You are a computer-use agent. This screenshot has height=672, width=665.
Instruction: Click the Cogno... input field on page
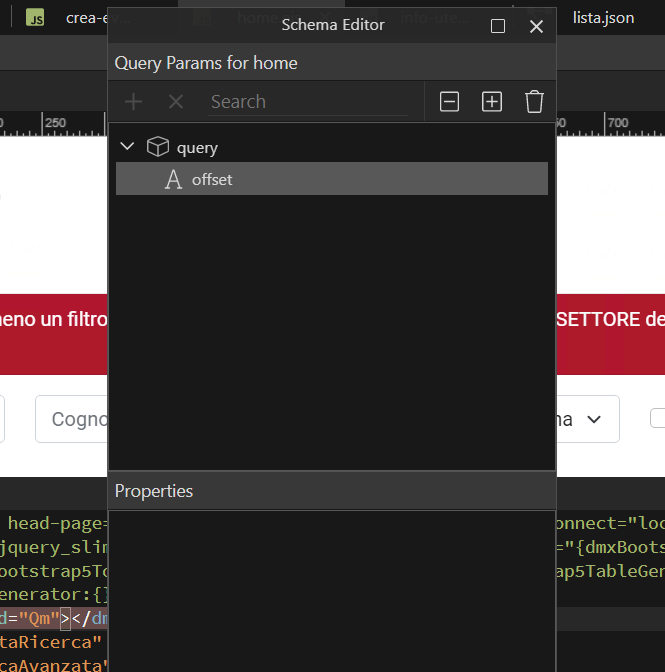(x=72, y=419)
